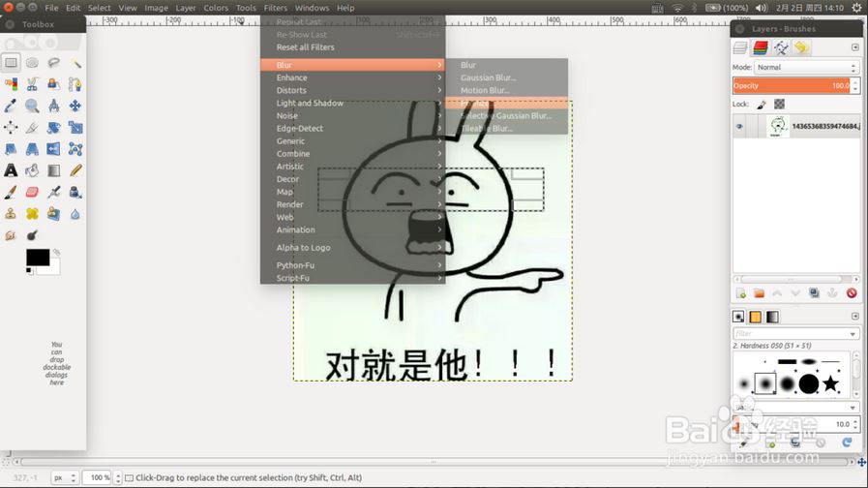
Task: Select the Zoom magnifier tool
Action: [32, 106]
